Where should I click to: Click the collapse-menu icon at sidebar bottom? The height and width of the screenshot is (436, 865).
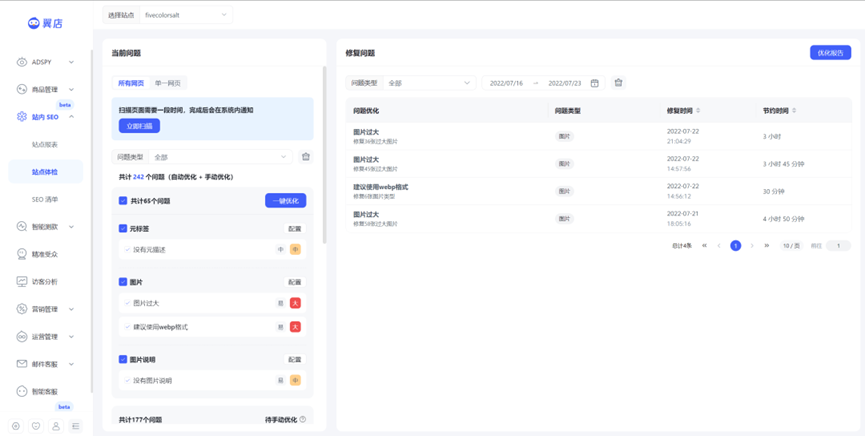pos(76,426)
